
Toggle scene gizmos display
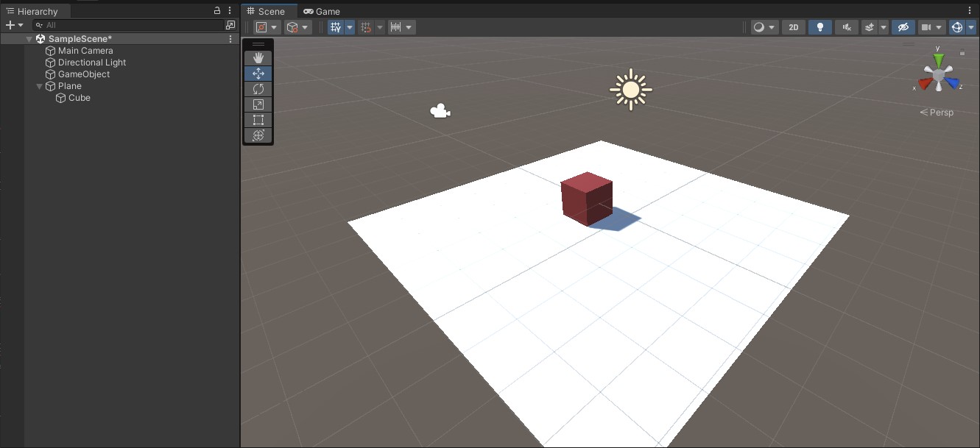pyautogui.click(x=956, y=27)
